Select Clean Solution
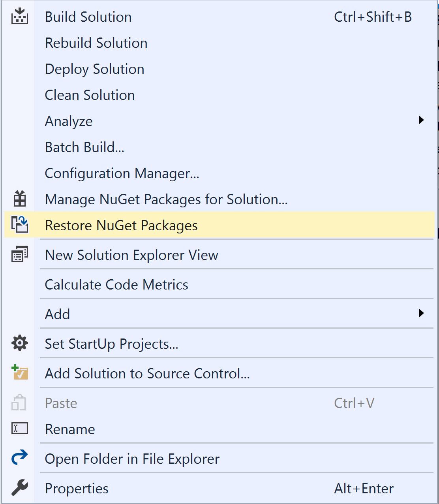 tap(90, 95)
